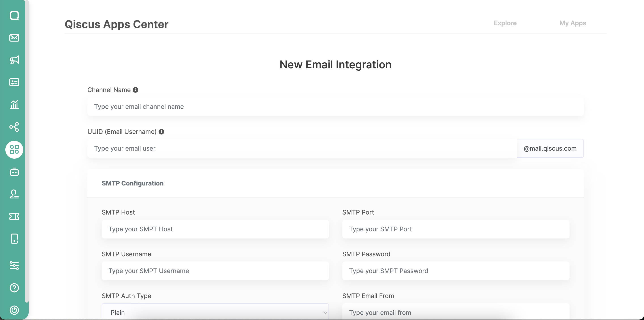Open the ticket icon in sidebar
Image resolution: width=644 pixels, height=320 pixels.
[x=14, y=216]
